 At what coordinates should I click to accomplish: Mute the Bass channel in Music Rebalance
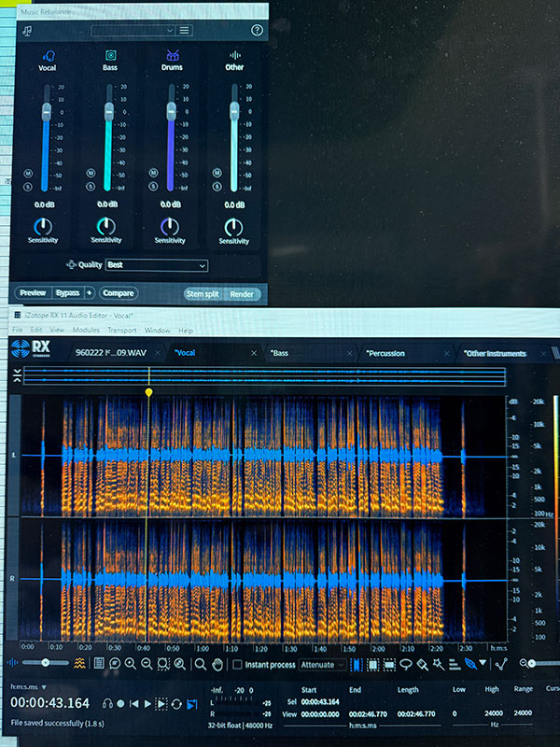[x=91, y=173]
